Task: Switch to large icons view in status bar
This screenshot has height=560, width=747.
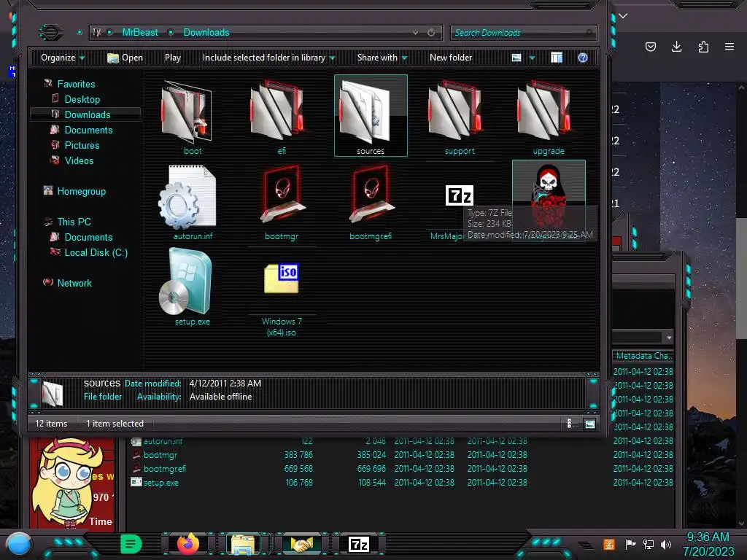Action: [589, 424]
